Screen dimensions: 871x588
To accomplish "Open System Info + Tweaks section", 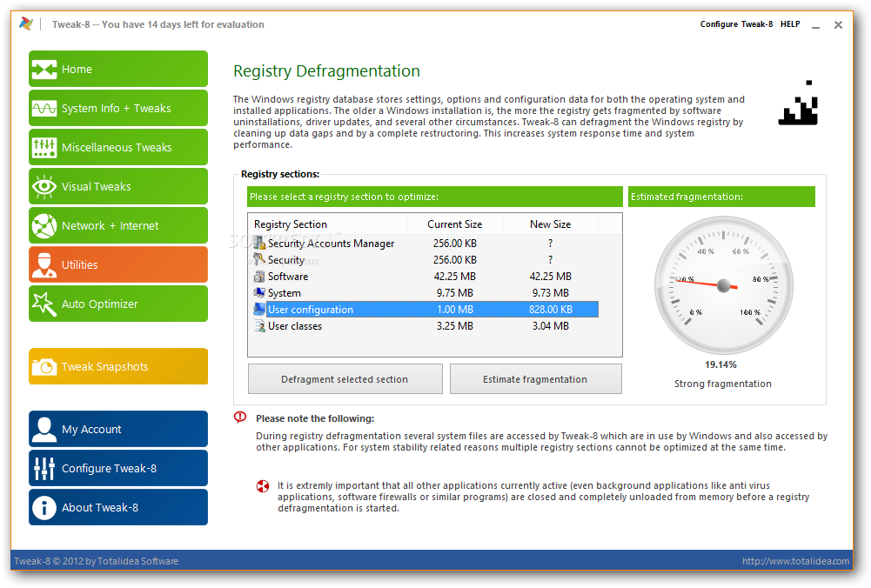I will tap(118, 108).
